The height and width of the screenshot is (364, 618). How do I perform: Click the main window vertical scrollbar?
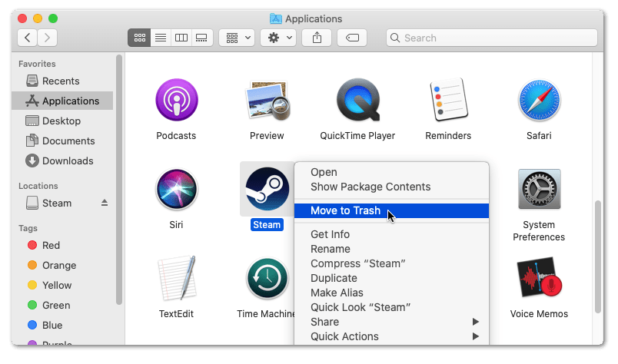tap(598, 256)
